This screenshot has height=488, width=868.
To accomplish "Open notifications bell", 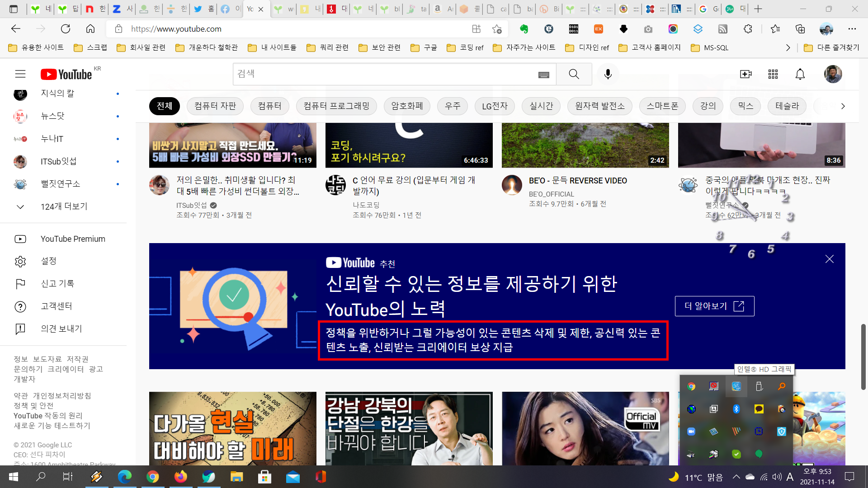I will (x=800, y=74).
